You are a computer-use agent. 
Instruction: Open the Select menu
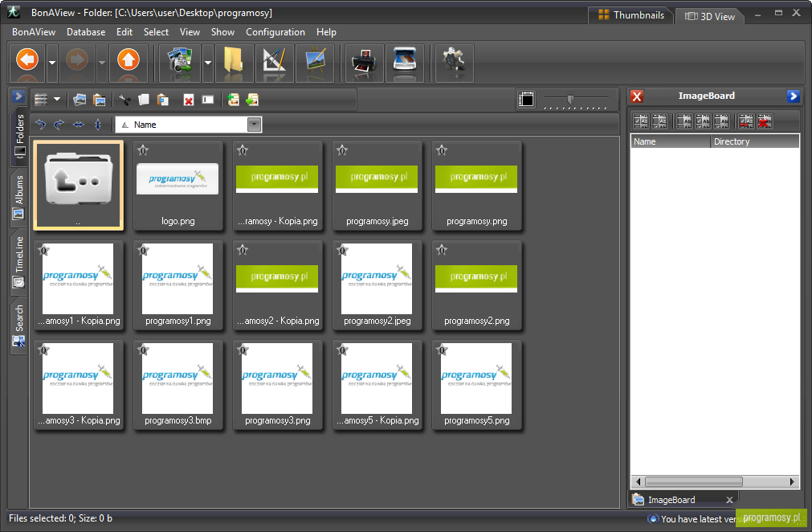tap(156, 32)
